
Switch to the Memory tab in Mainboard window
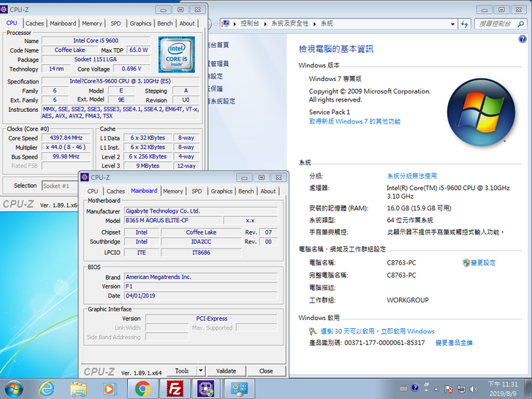pos(173,191)
